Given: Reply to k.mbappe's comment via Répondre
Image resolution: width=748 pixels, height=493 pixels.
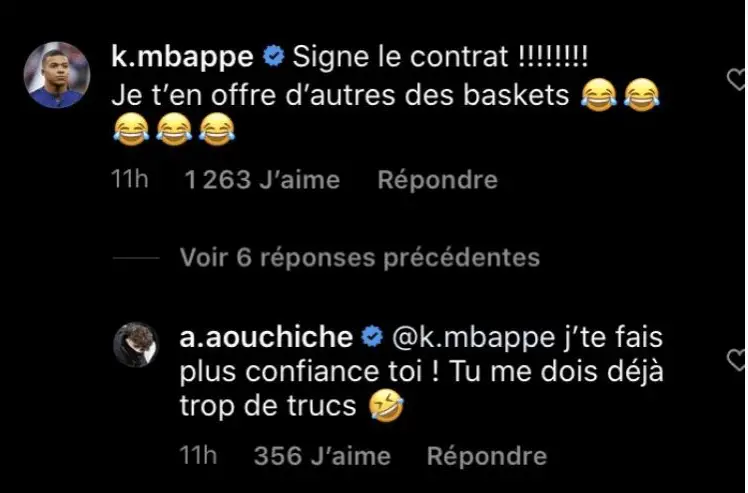Looking at the screenshot, I should pos(437,180).
